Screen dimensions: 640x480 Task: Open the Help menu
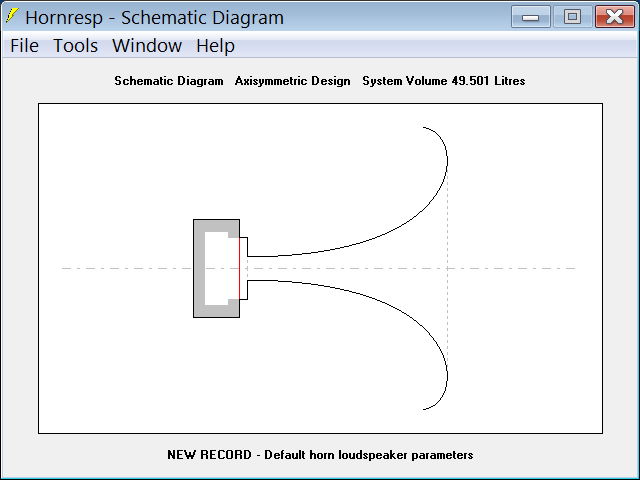tap(216, 45)
